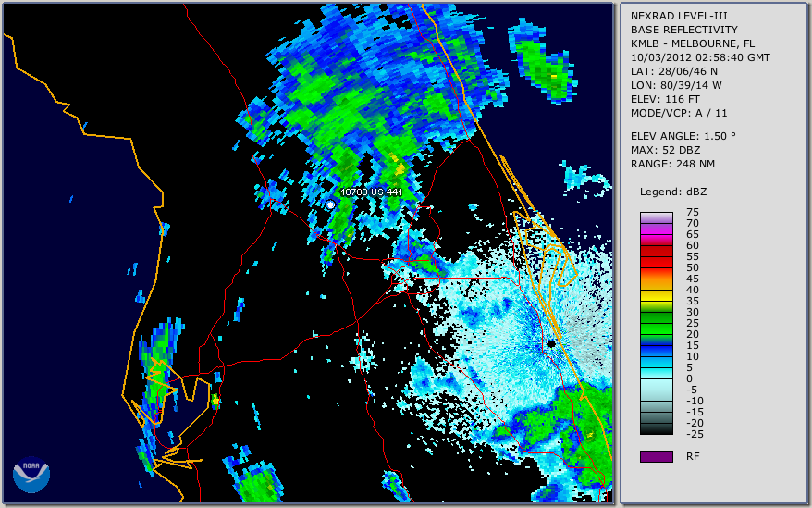Screen dimensions: 812x508
Task: Select the 'MAX: 52 DBZ' value
Action: (666, 150)
